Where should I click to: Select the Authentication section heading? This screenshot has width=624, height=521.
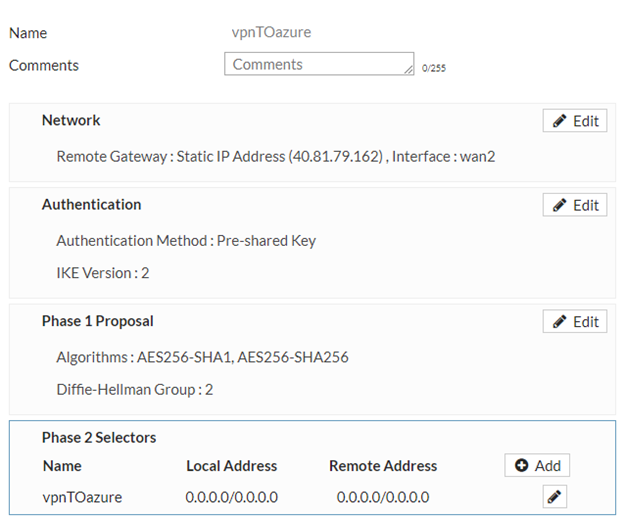[91, 204]
